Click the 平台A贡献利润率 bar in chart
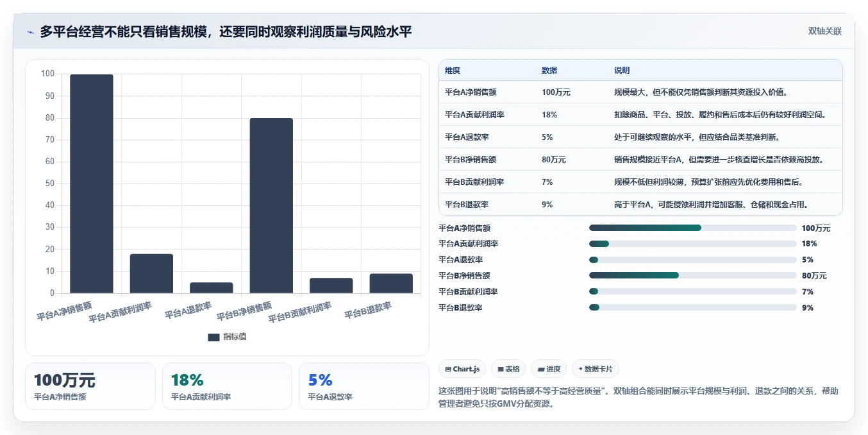Screen dimensions: 868x435 151,274
